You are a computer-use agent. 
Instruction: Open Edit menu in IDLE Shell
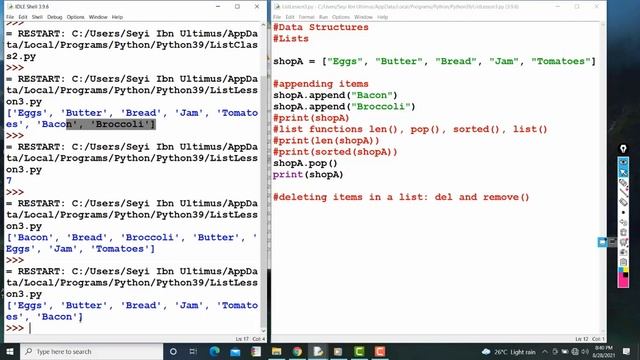(23, 17)
